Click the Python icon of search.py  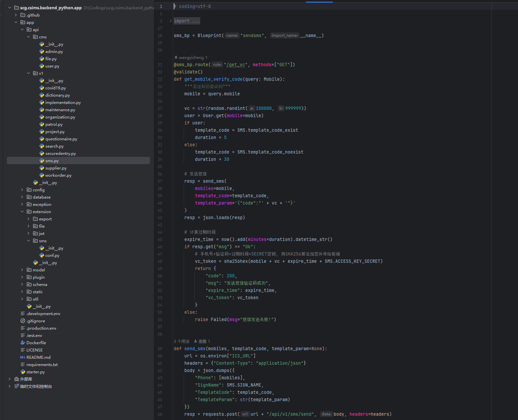42,146
